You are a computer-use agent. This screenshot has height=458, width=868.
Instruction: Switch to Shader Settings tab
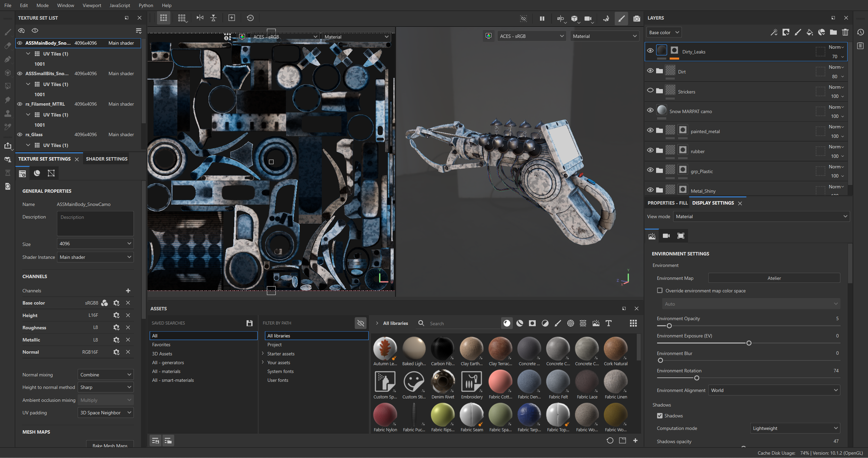point(107,159)
